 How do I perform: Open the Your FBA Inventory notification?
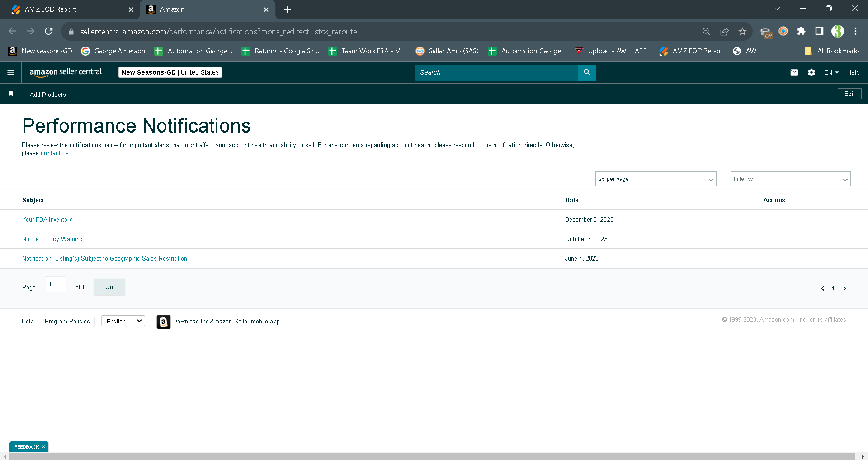click(x=47, y=220)
